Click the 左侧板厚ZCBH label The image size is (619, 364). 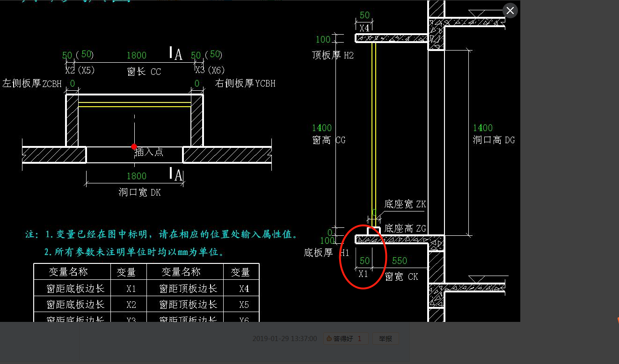32,84
